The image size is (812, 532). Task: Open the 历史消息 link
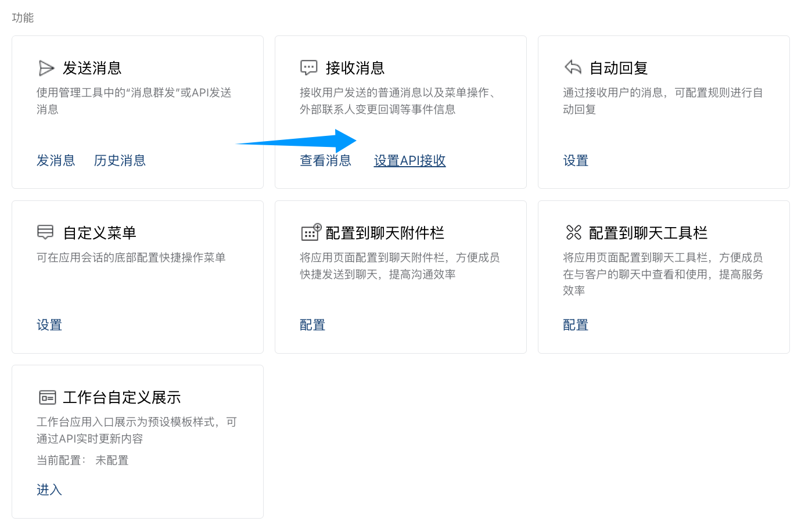pos(120,160)
